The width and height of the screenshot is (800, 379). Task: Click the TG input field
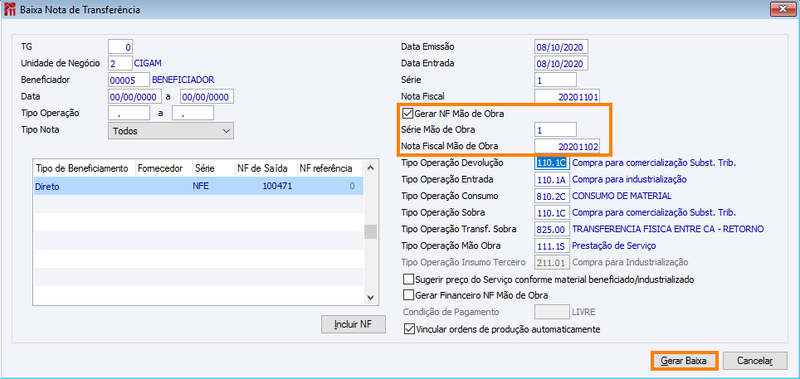pyautogui.click(x=120, y=47)
